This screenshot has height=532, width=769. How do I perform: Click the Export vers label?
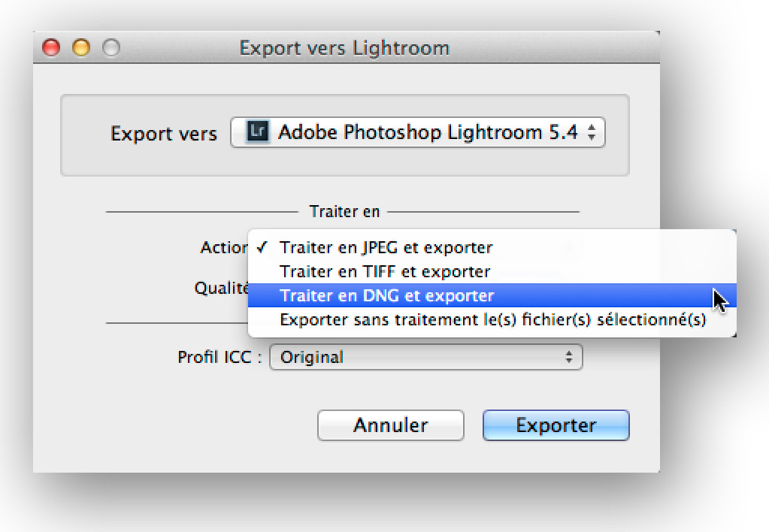(164, 133)
